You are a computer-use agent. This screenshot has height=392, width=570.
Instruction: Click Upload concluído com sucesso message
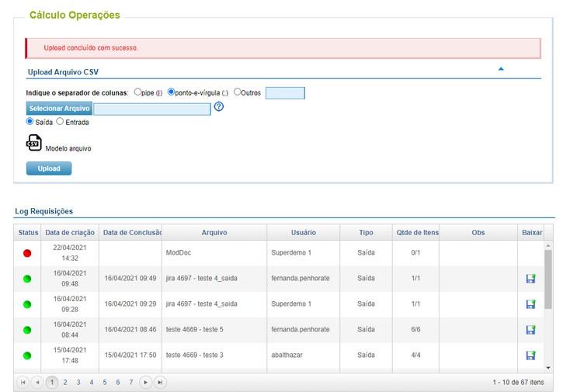click(91, 48)
